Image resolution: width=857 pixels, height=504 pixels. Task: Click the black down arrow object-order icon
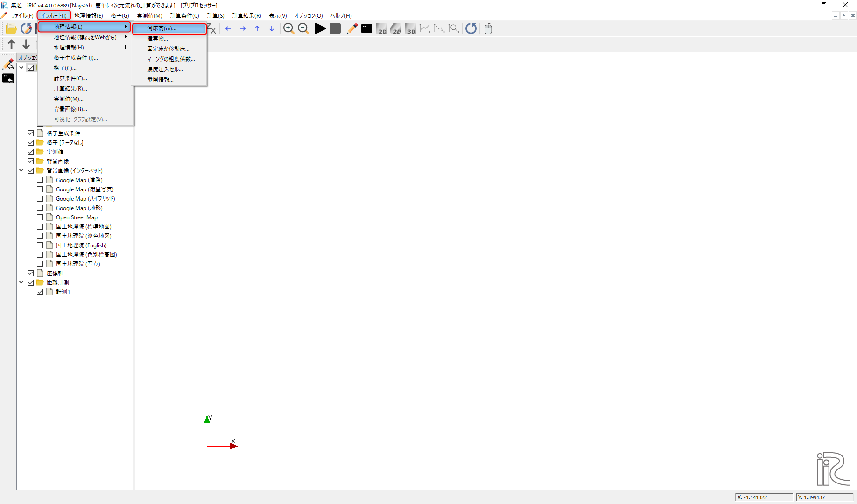[26, 44]
